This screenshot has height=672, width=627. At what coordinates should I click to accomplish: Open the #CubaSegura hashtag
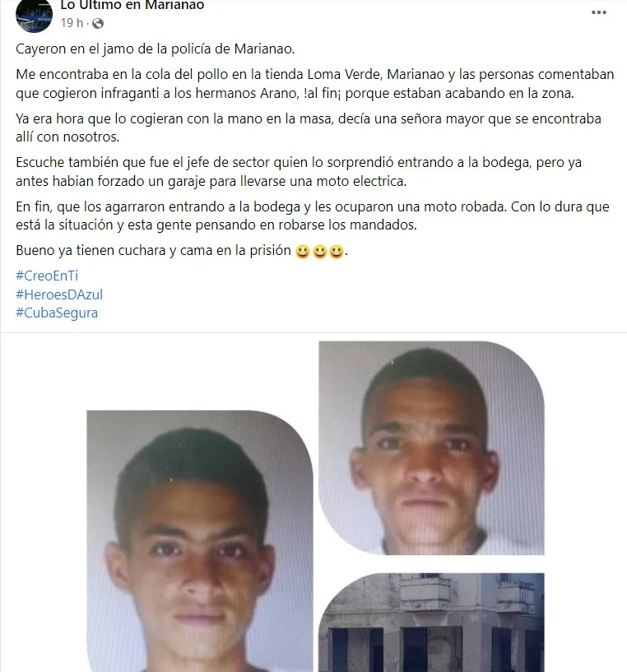[57, 313]
